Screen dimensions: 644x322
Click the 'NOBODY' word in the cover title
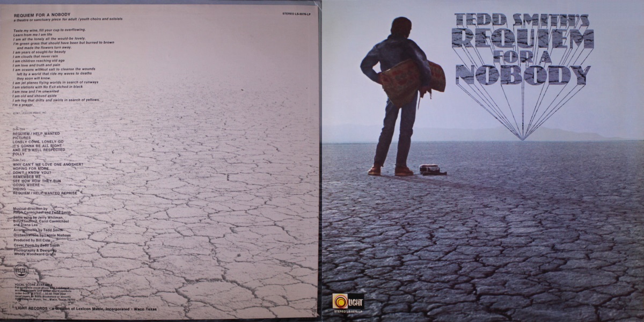(x=519, y=74)
